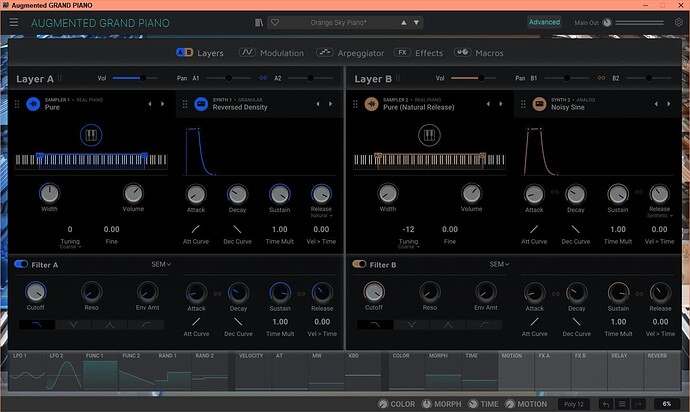
Task: Open the Effects tab
Action: click(418, 53)
